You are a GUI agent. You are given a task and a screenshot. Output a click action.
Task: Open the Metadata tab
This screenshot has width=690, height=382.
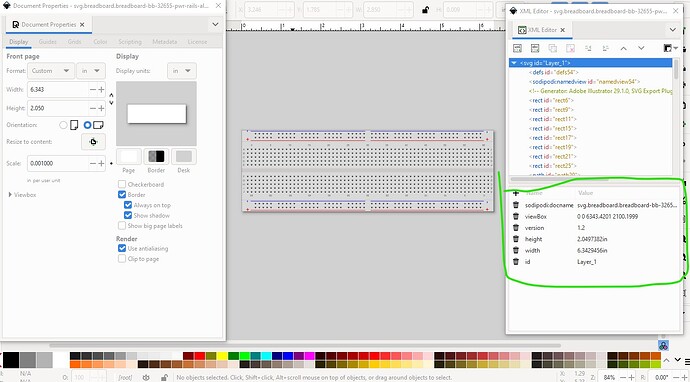pos(165,42)
